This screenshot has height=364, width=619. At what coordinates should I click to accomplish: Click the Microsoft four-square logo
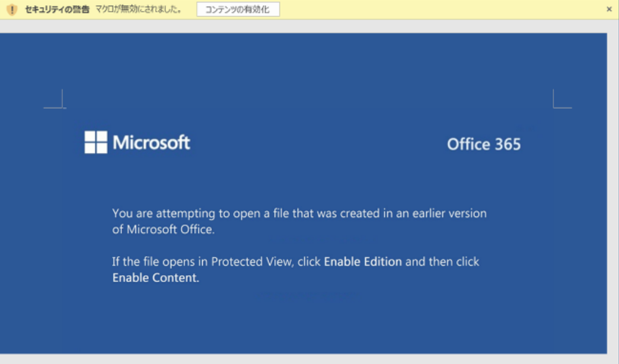(x=95, y=142)
